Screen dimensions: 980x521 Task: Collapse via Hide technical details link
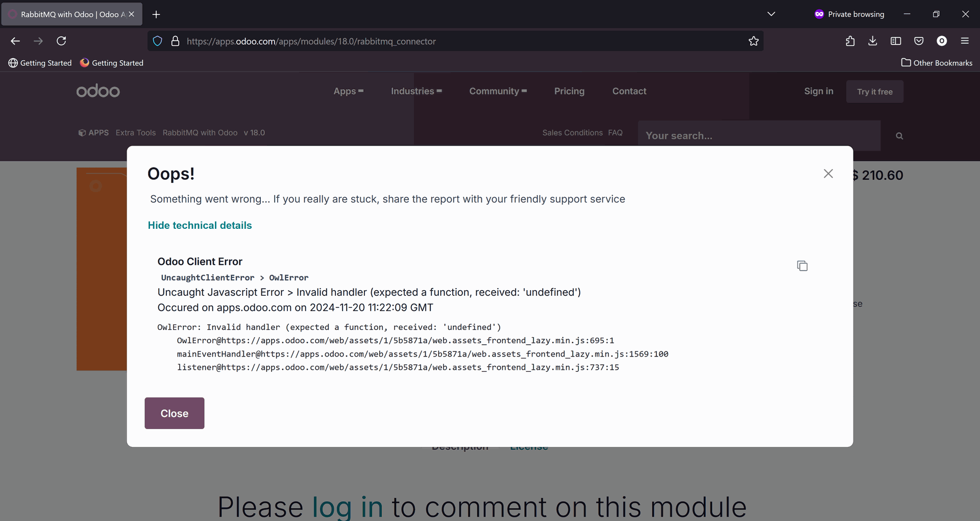tap(200, 225)
